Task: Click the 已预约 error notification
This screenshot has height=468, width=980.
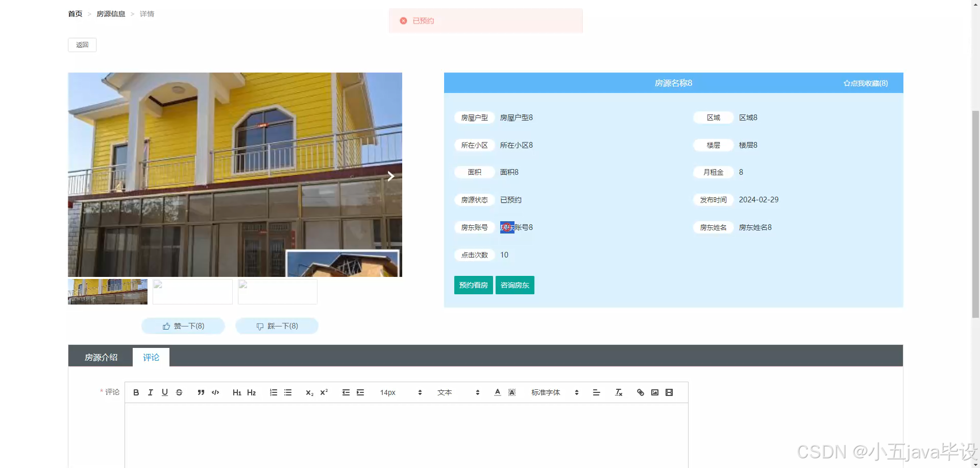Action: [485, 21]
